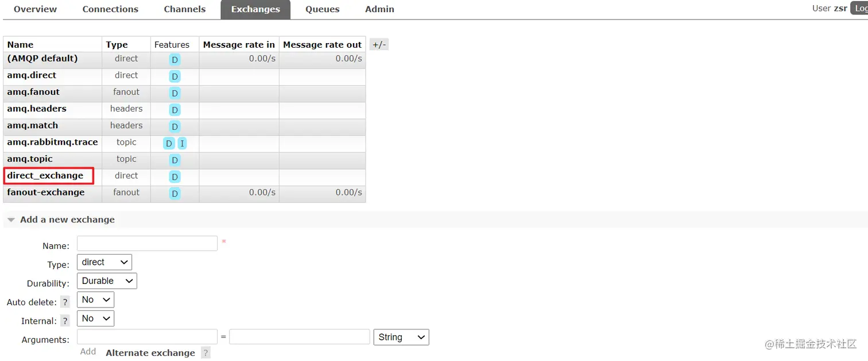Click the D badge for direct_exchange
The width and height of the screenshot is (868, 361).
pos(175,176)
